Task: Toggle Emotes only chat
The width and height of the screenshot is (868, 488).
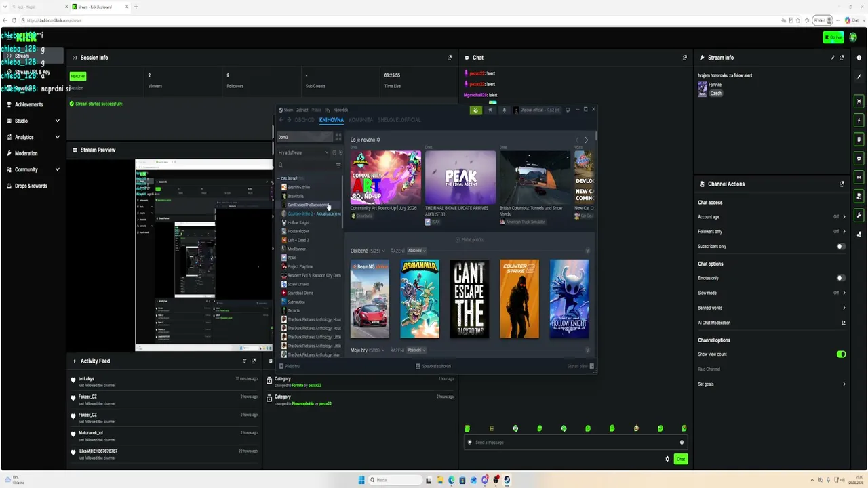Action: click(x=841, y=278)
